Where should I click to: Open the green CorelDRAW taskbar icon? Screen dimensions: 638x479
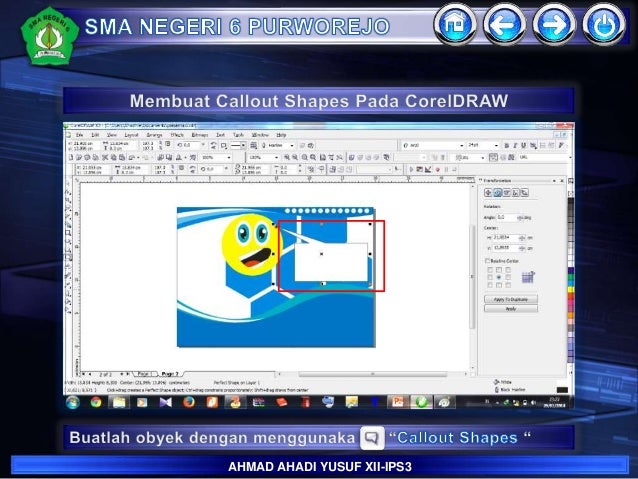[x=422, y=402]
